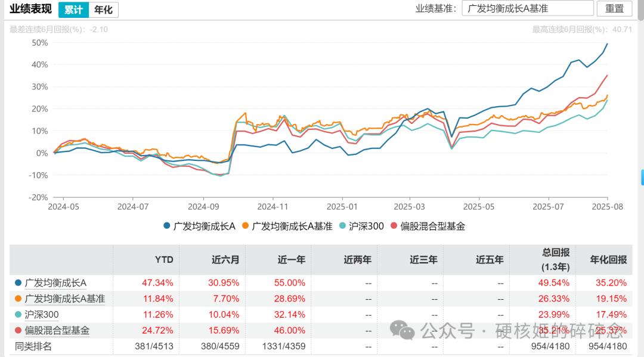Click blue dot beside 广发均衡成长A table row
This screenshot has width=644, height=357.
point(18,283)
